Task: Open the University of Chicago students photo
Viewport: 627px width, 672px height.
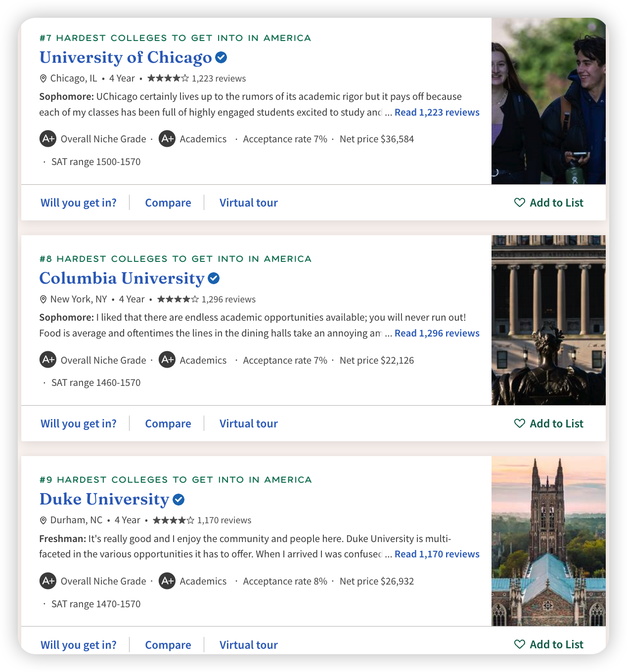Action: pyautogui.click(x=548, y=101)
